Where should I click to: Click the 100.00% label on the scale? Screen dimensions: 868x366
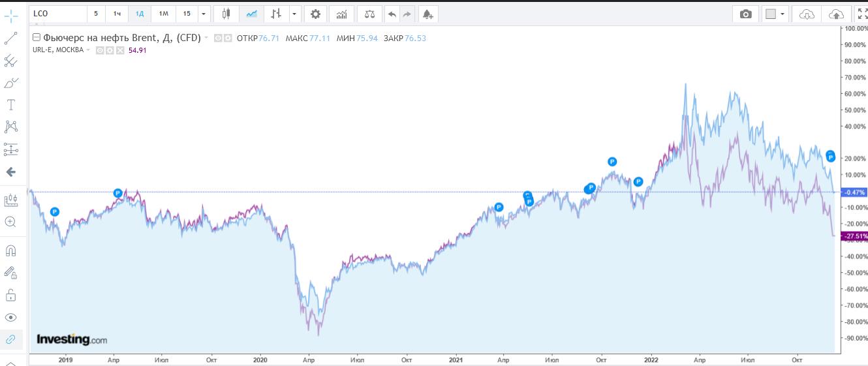(856, 29)
